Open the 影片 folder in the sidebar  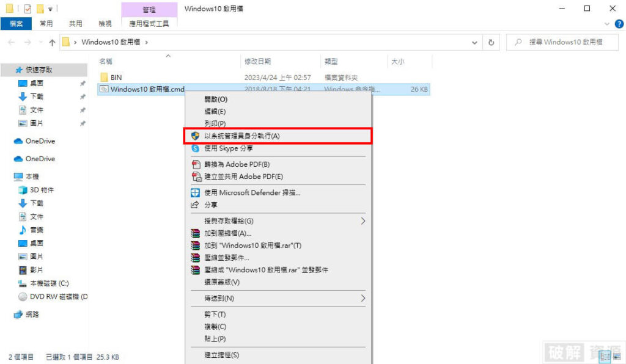pos(36,270)
